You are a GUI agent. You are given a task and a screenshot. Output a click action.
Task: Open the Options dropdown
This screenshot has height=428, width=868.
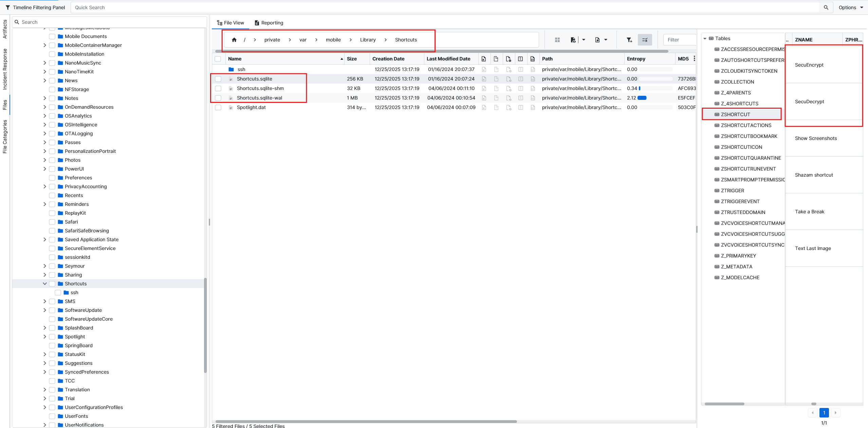click(850, 7)
